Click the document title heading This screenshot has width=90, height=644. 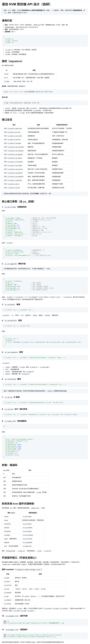(x=26, y=4)
